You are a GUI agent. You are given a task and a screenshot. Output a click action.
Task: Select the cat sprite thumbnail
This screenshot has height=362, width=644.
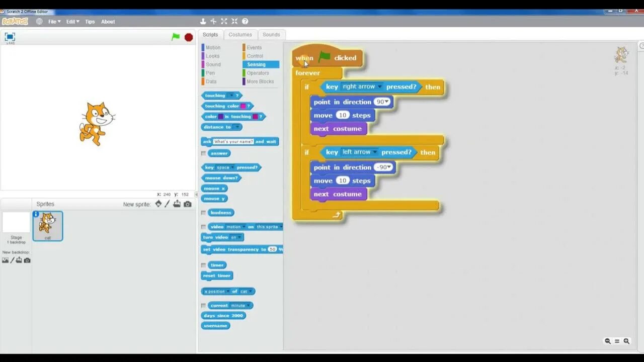48,226
